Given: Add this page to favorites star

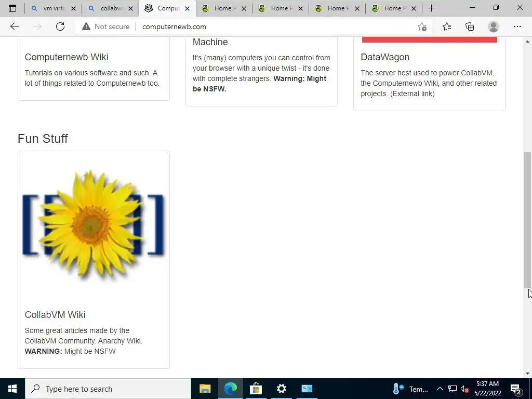Looking at the screenshot, I should [x=422, y=26].
